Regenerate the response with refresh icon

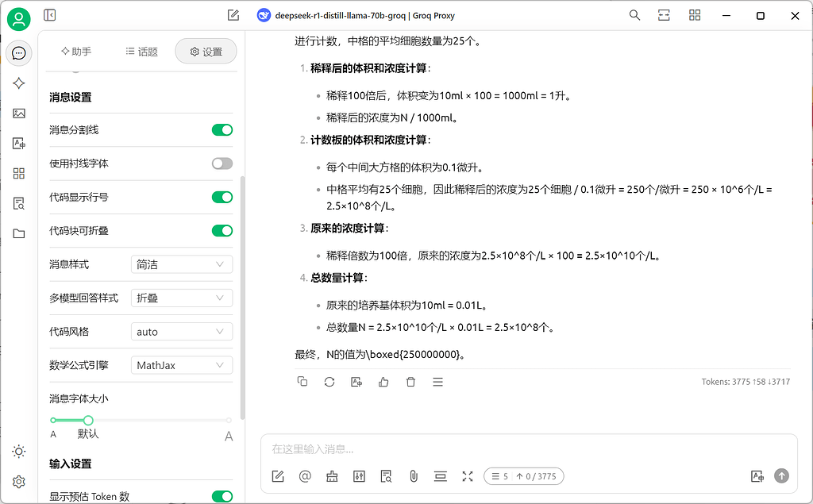coord(329,382)
